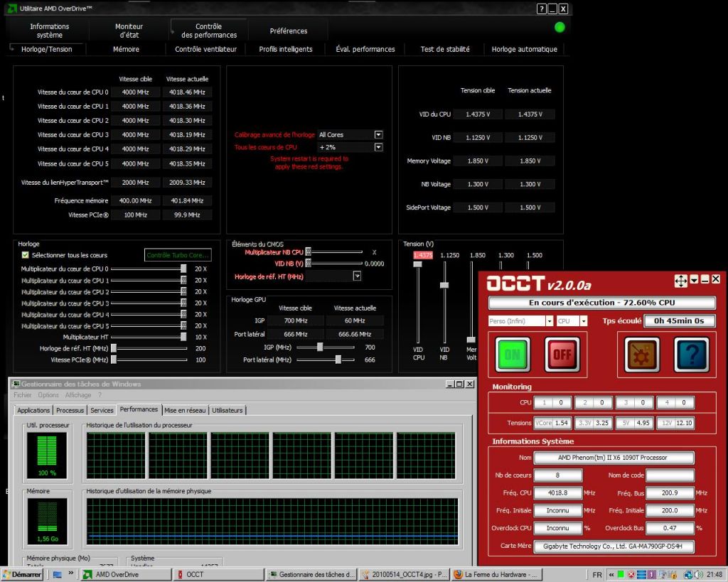Screen dimensions: 728x582
Task: Click the taskbar clock 21:48
Action: click(x=714, y=575)
